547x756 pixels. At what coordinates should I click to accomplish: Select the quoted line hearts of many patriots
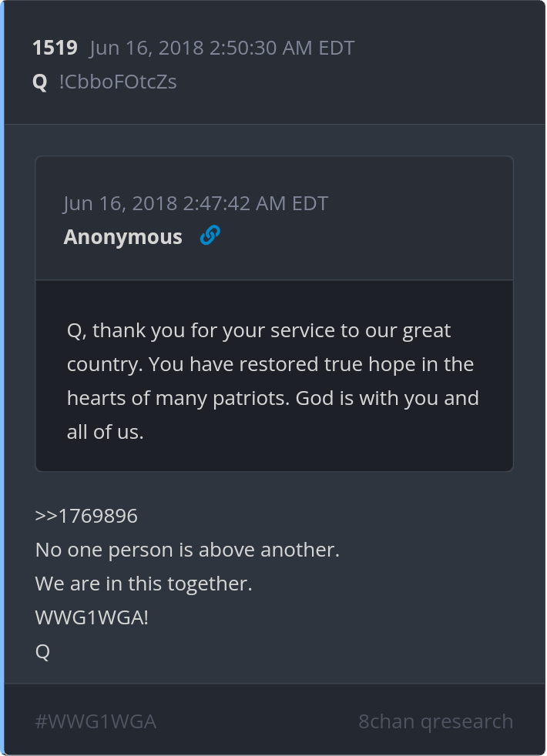273,398
